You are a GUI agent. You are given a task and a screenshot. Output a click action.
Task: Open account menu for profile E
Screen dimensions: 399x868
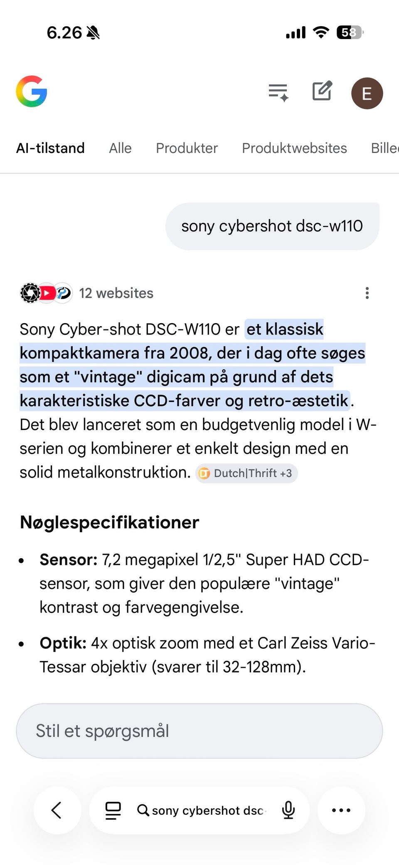point(367,93)
